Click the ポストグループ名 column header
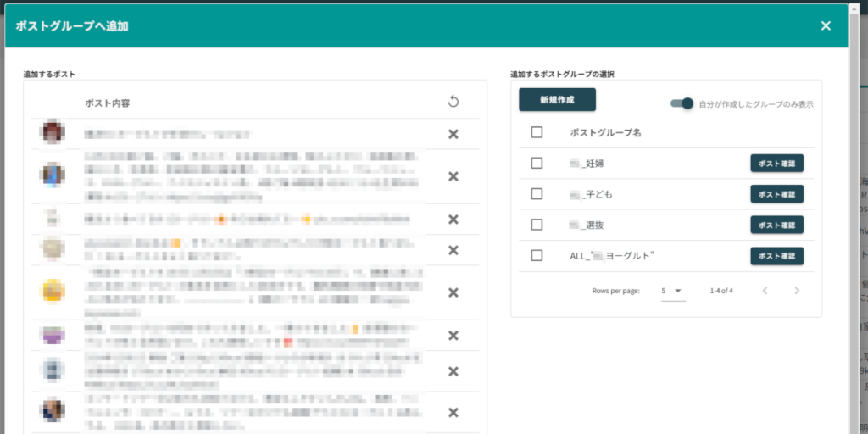This screenshot has height=434, width=868. (605, 133)
